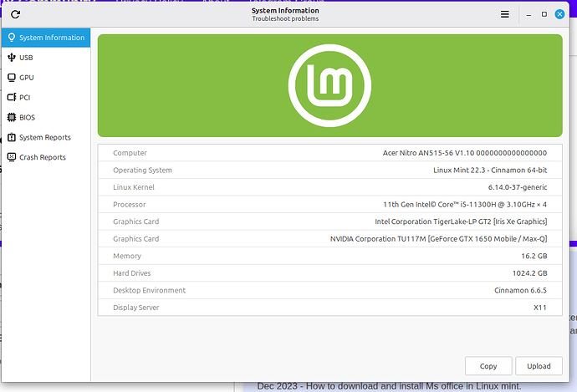This screenshot has width=577, height=392.
Task: Open the hamburger menu in the title bar
Action: coord(504,14)
